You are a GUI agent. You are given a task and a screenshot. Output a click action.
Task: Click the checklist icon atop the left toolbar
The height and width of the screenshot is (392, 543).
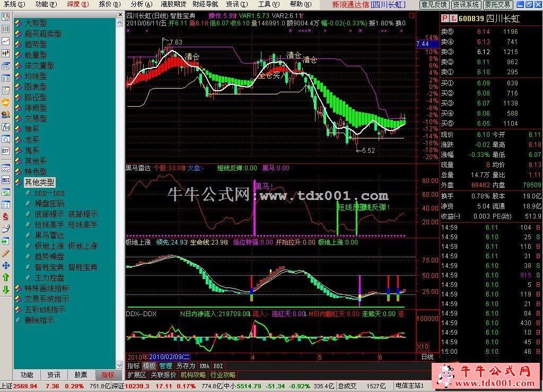pyautogui.click(x=5, y=17)
